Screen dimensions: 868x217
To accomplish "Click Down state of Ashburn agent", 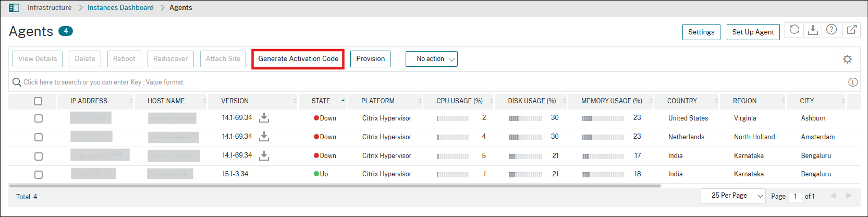I will 325,118.
